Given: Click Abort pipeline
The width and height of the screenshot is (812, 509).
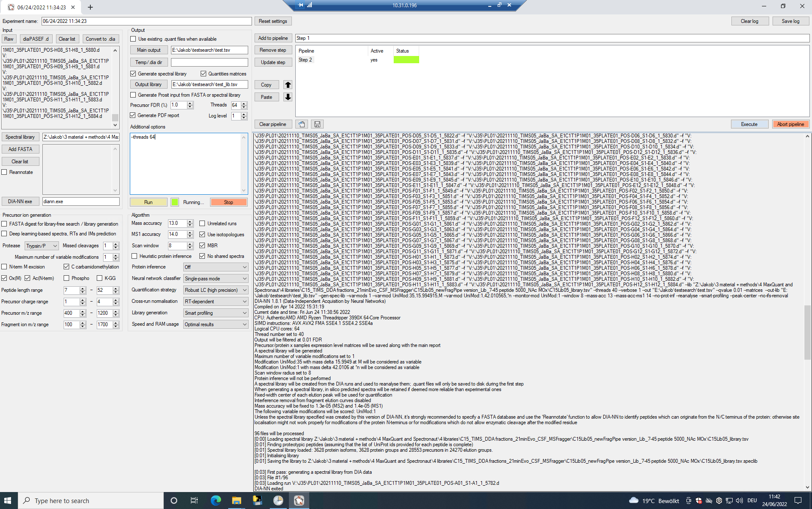Looking at the screenshot, I should (x=790, y=124).
